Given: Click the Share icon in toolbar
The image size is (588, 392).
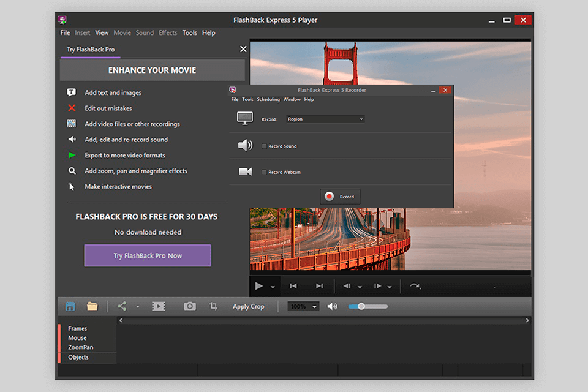Looking at the screenshot, I should click(x=122, y=306).
